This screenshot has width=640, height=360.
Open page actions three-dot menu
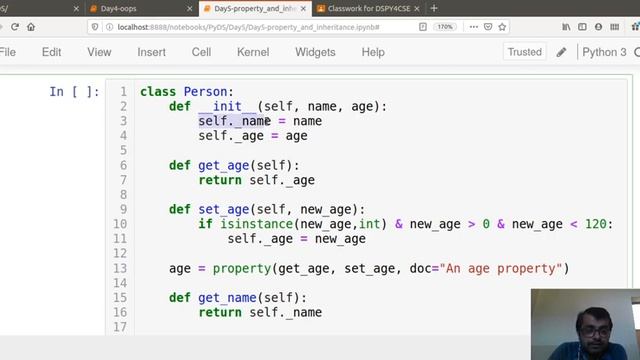(x=473, y=27)
